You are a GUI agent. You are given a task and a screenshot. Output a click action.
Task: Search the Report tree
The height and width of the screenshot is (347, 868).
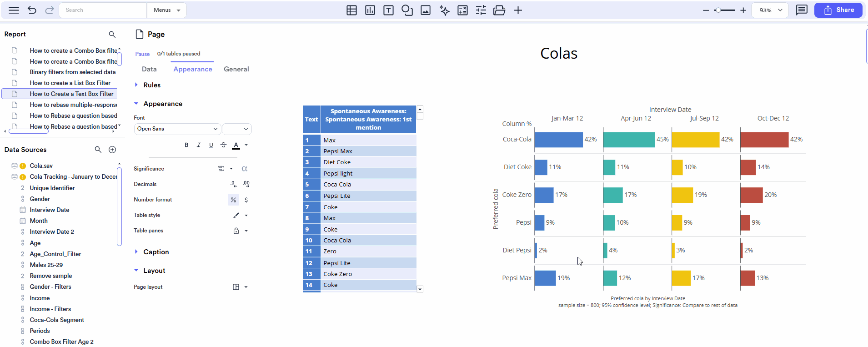click(112, 34)
